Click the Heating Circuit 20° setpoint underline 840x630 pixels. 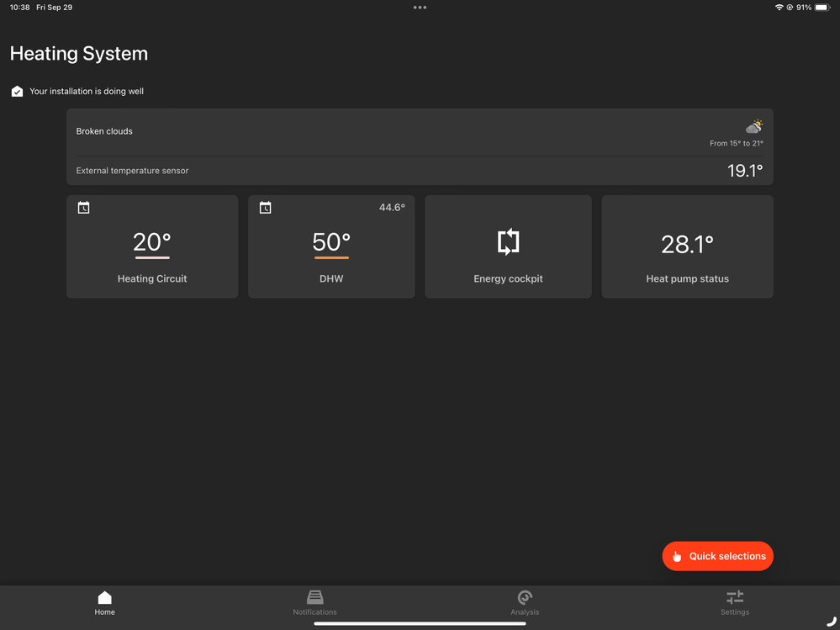[152, 258]
